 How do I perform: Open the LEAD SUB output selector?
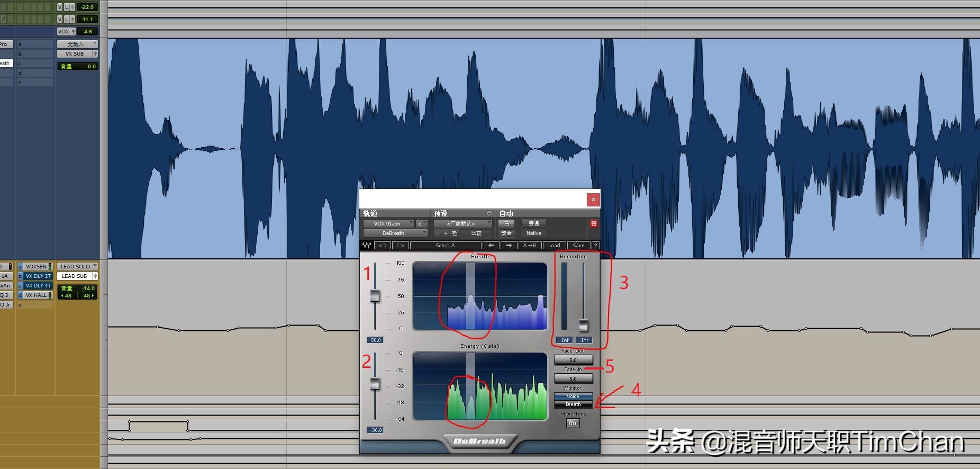pos(75,276)
